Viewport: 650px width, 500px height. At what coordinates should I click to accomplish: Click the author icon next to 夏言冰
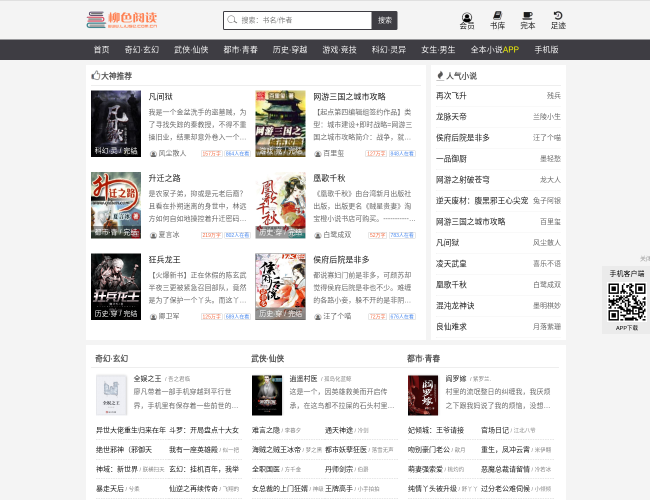(x=153, y=235)
